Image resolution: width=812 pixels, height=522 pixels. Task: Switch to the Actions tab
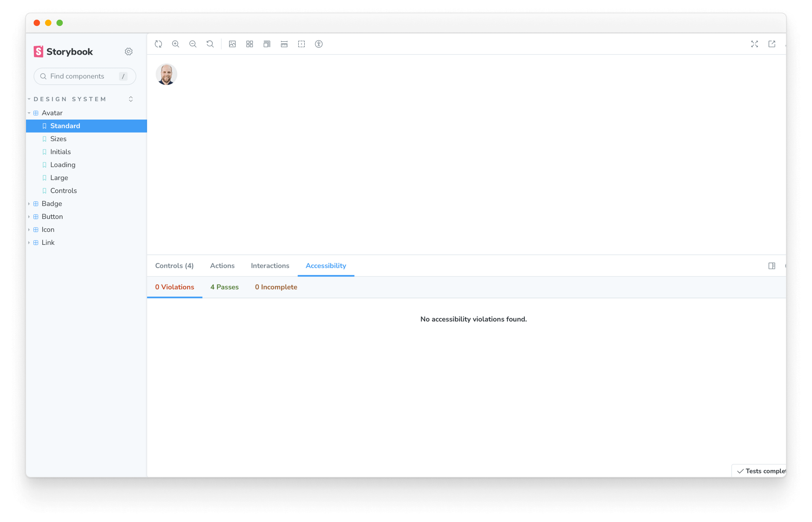point(222,265)
